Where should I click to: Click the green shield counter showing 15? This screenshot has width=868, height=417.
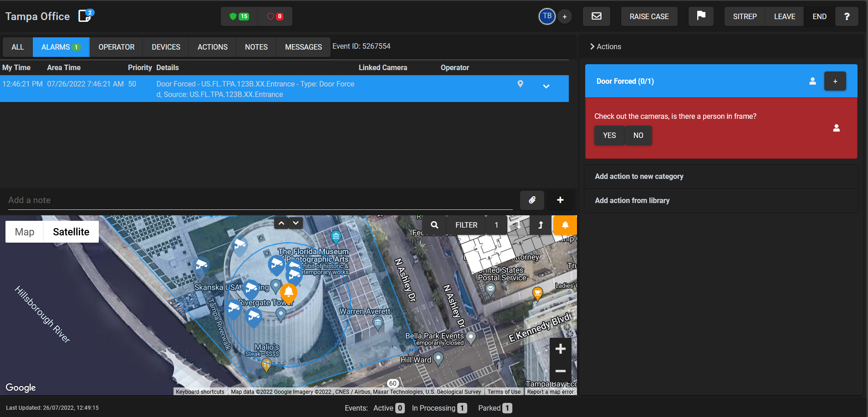coord(240,16)
